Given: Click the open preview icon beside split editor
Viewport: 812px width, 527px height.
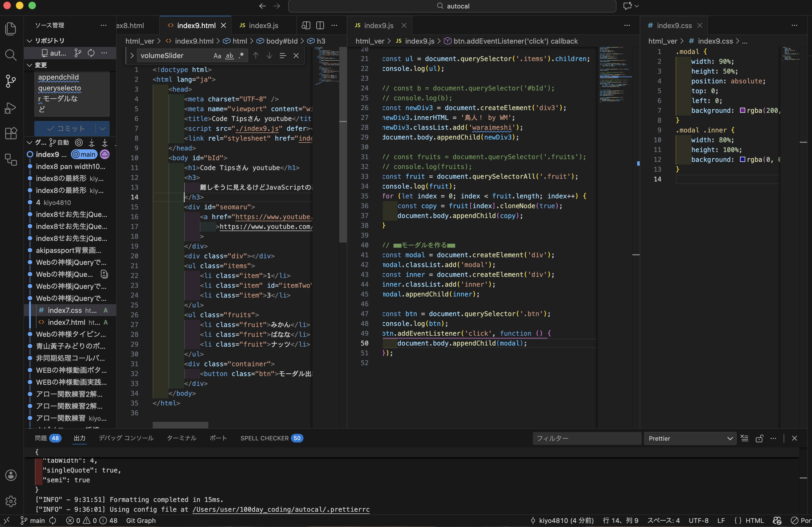Looking at the screenshot, I should click(x=306, y=25).
